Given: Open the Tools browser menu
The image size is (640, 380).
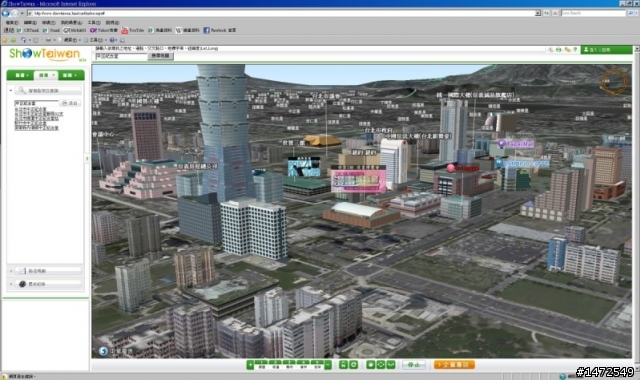Looking at the screenshot, I should [x=94, y=23].
